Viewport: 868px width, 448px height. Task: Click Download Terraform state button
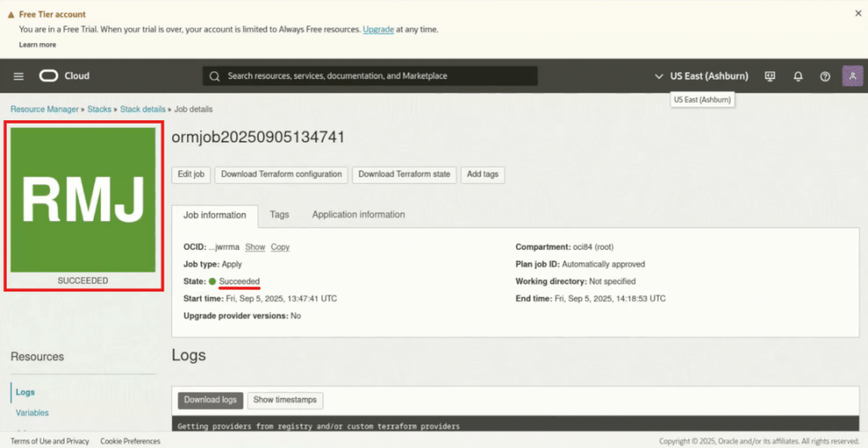404,174
